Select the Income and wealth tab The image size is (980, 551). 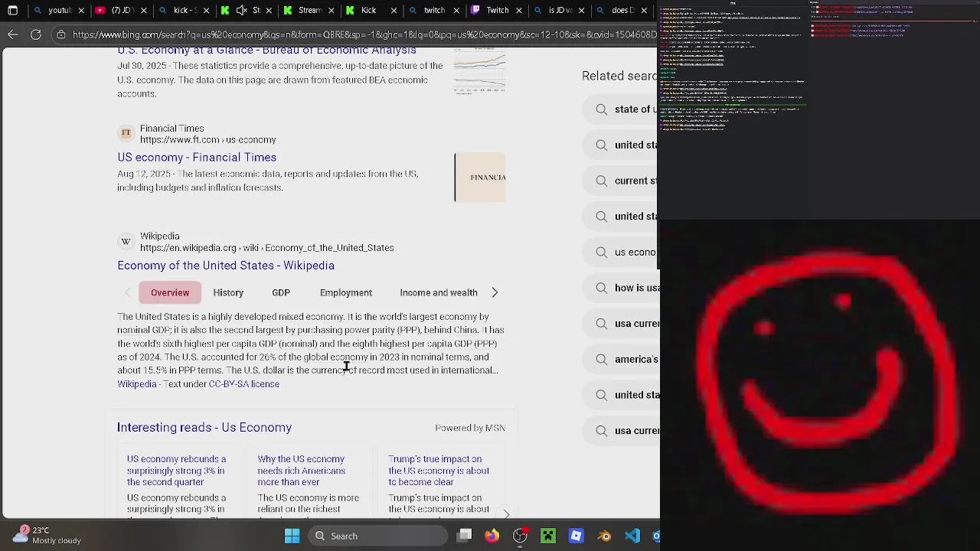coord(439,292)
